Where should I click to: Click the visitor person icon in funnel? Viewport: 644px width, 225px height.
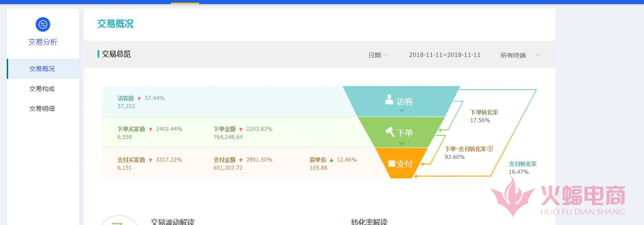click(389, 100)
